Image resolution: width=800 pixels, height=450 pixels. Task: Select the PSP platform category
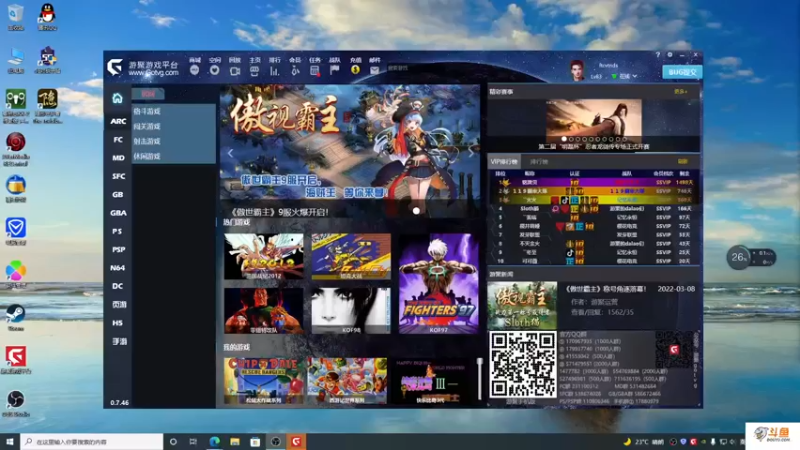coord(118,249)
